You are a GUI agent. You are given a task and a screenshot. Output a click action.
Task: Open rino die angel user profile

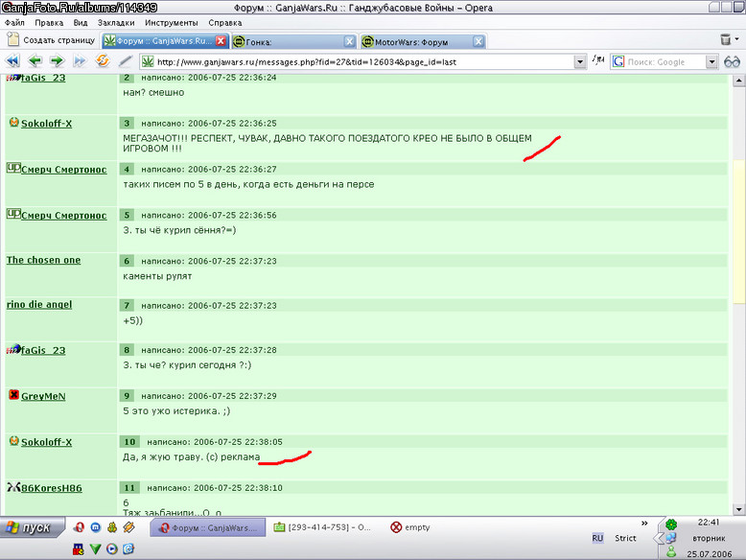(x=39, y=304)
